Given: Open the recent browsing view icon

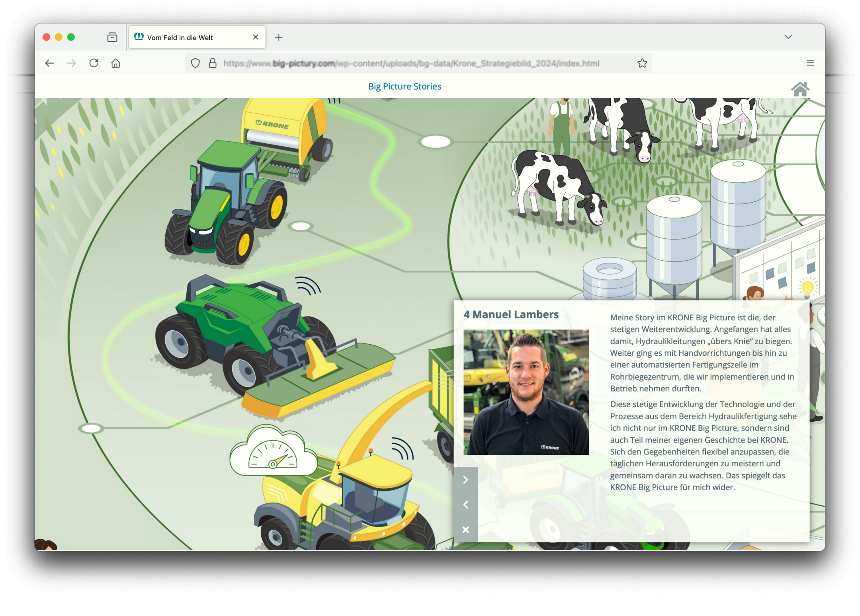Looking at the screenshot, I should 112,37.
